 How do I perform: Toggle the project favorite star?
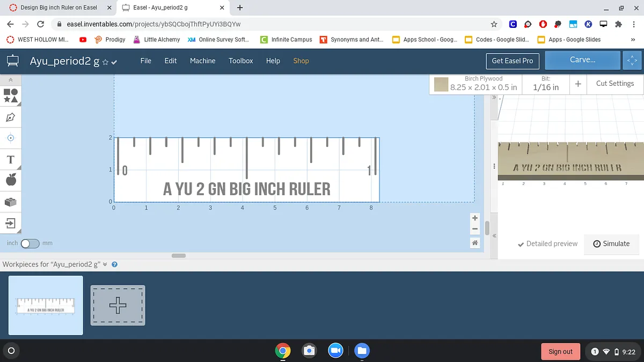(x=105, y=62)
